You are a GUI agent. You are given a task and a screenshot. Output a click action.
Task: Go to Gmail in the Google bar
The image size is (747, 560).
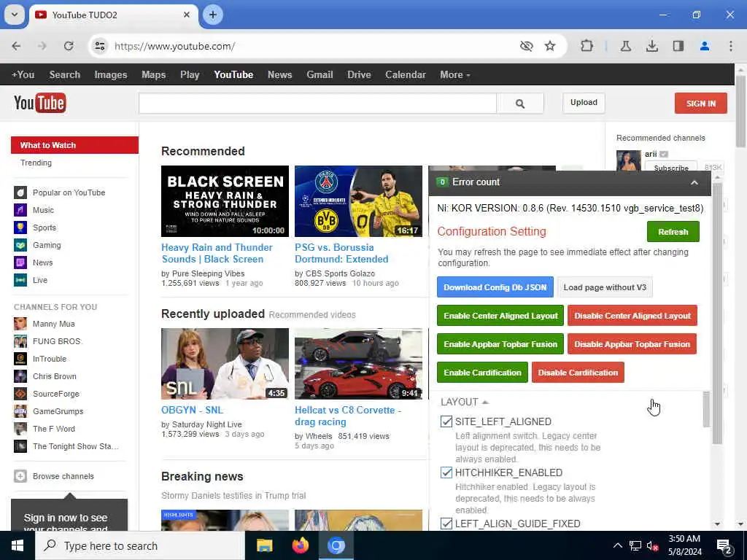tap(320, 75)
